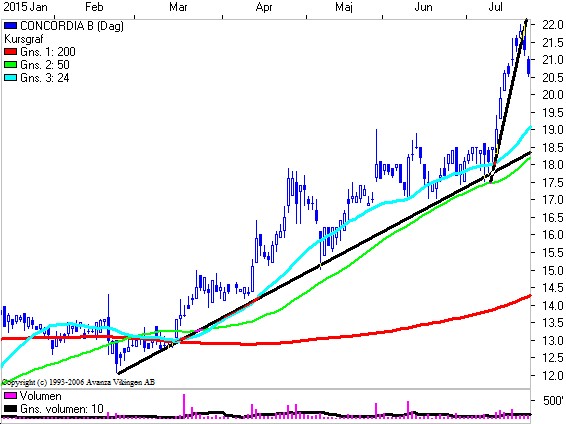Click the 16.0 price axis value
The image size is (566, 424).
pos(552,235)
